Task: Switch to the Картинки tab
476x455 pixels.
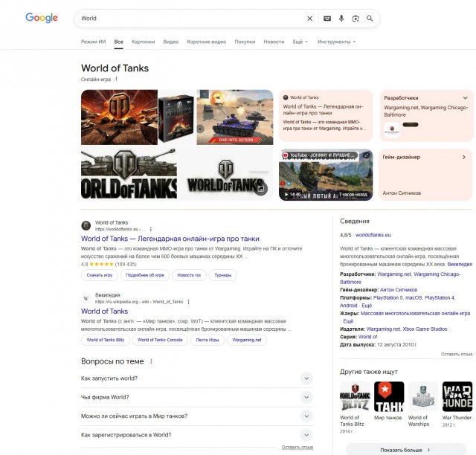Action: point(144,42)
